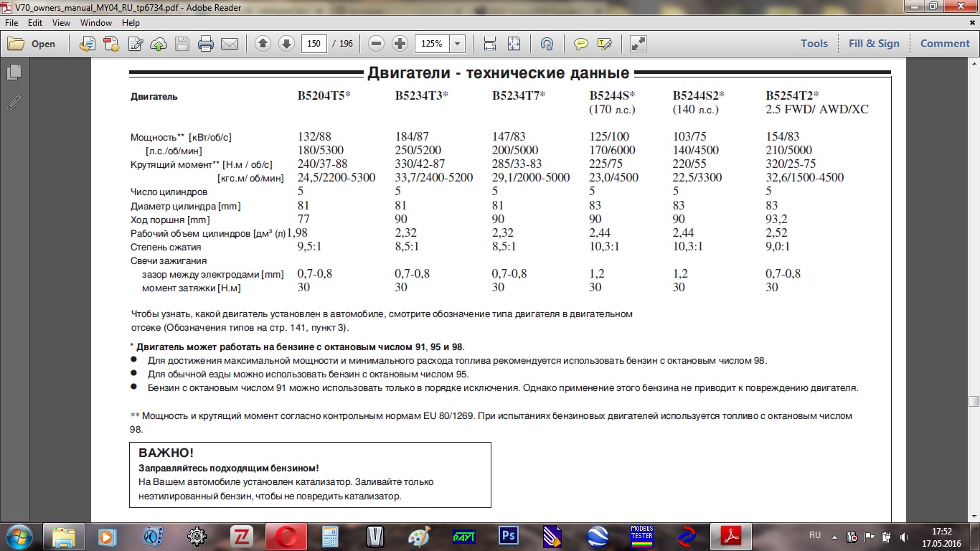Open the Window menu
Screen dimensions: 980x551
(x=96, y=23)
